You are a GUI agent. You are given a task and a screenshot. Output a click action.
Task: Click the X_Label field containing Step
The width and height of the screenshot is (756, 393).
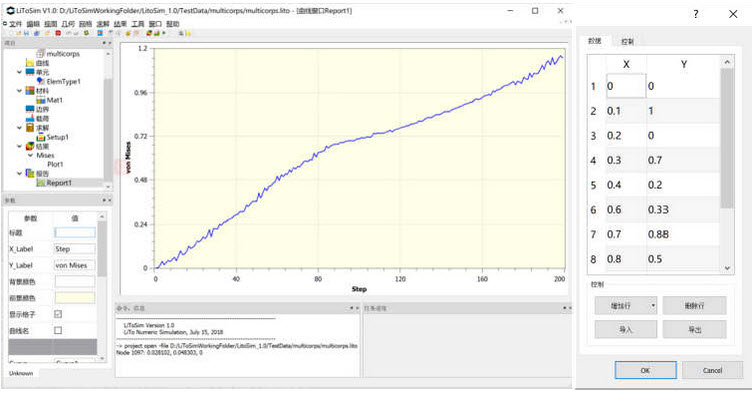pos(75,249)
